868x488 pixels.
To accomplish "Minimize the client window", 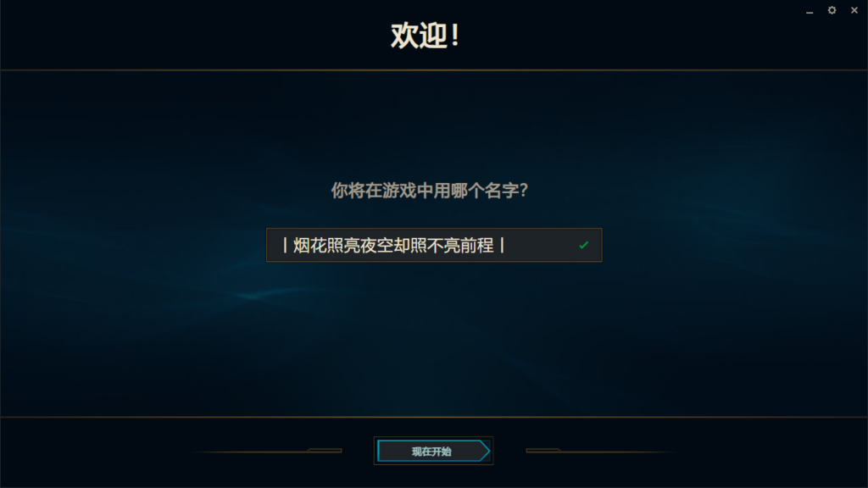I will 810,11.
